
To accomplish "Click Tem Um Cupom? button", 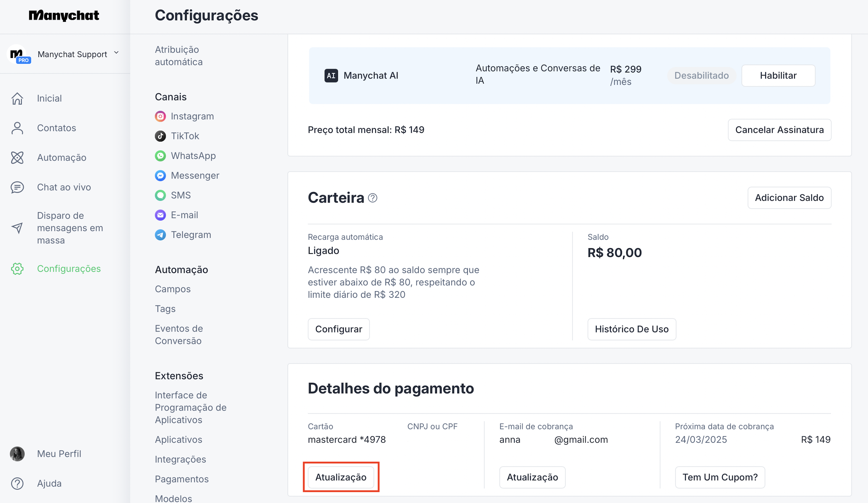I will pyautogui.click(x=720, y=477).
